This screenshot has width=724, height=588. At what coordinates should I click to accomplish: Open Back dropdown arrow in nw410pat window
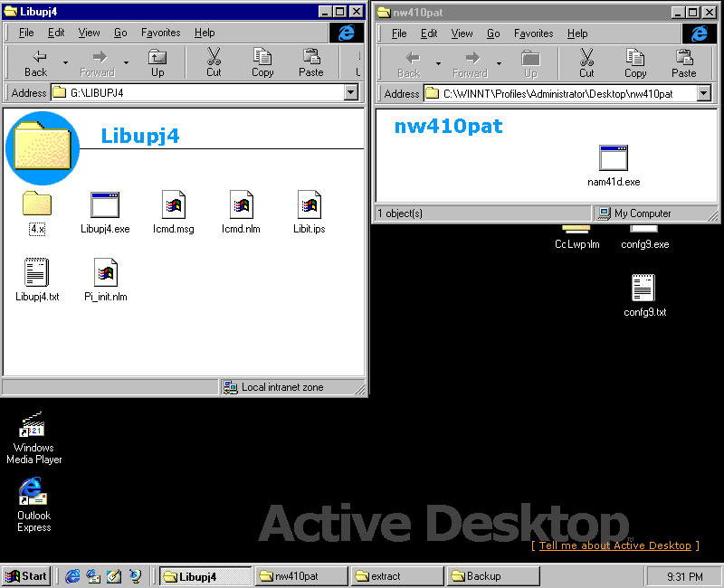coord(438,63)
